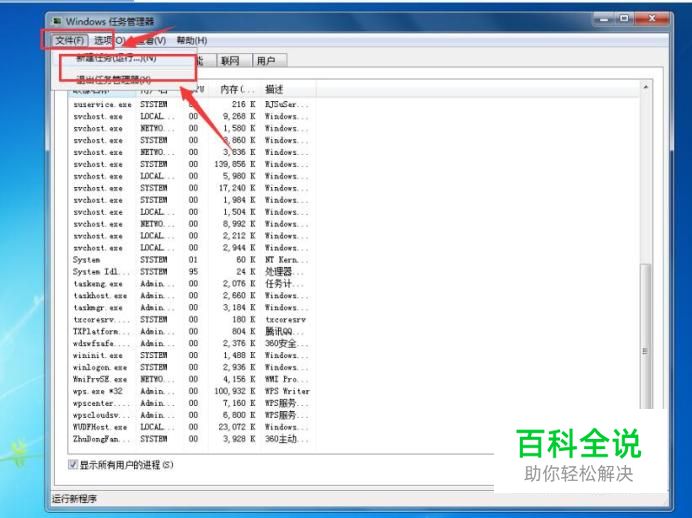Open the 帮助(H) menu
Viewport: 692px width, 518px height.
click(x=192, y=41)
